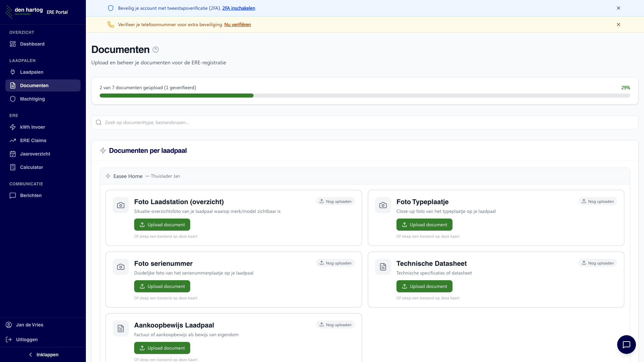This screenshot has height=362, width=644.
Task: Upload document for Technische Datasheet
Action: click(x=424, y=286)
